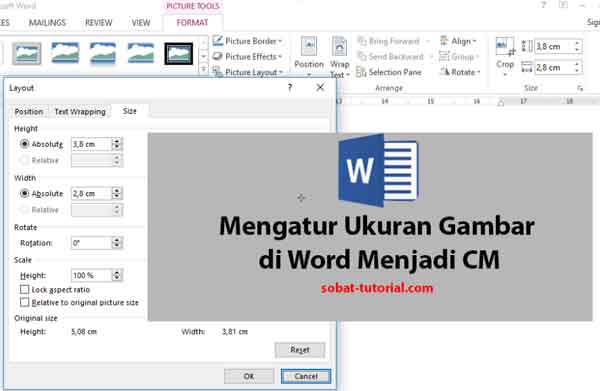This screenshot has height=391, width=600.
Task: Select Relative height radio button
Action: point(24,160)
